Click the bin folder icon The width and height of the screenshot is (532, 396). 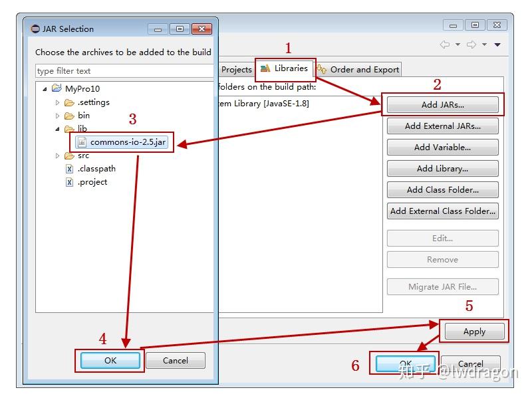tap(69, 116)
